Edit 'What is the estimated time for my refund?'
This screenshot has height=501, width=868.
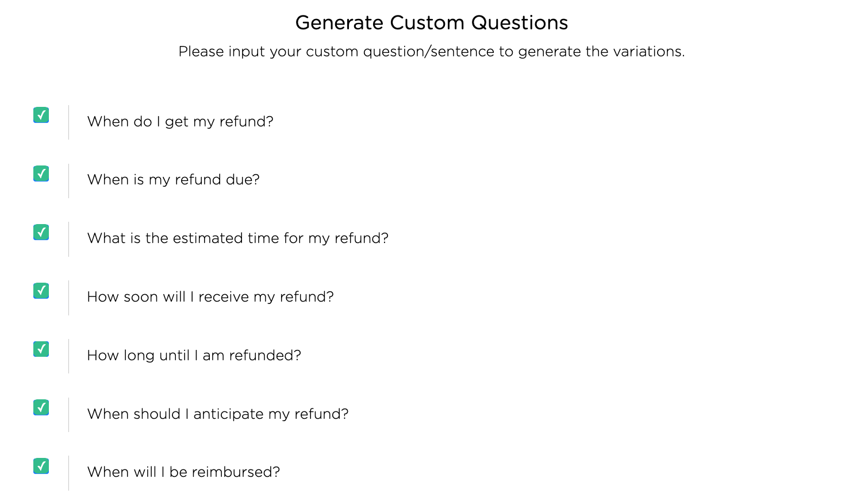point(237,238)
